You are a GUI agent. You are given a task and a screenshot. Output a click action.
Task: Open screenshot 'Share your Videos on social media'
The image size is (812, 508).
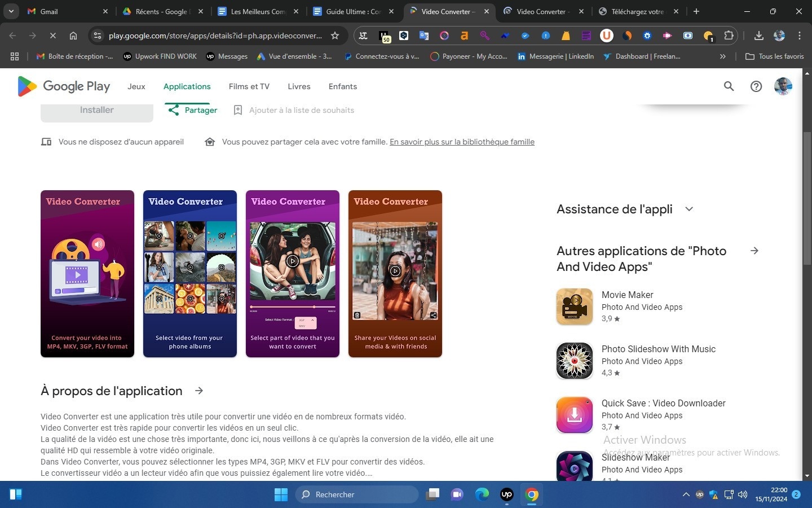coord(395,274)
